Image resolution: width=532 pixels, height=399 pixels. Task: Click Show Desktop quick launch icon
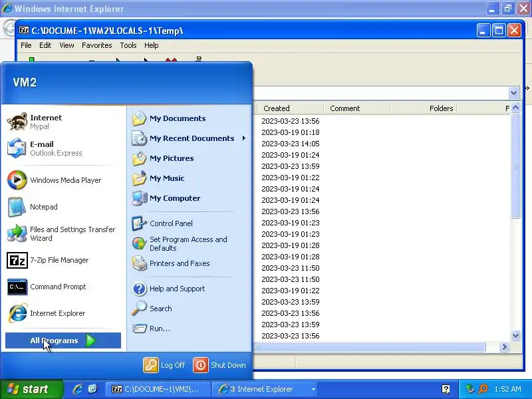click(x=92, y=389)
